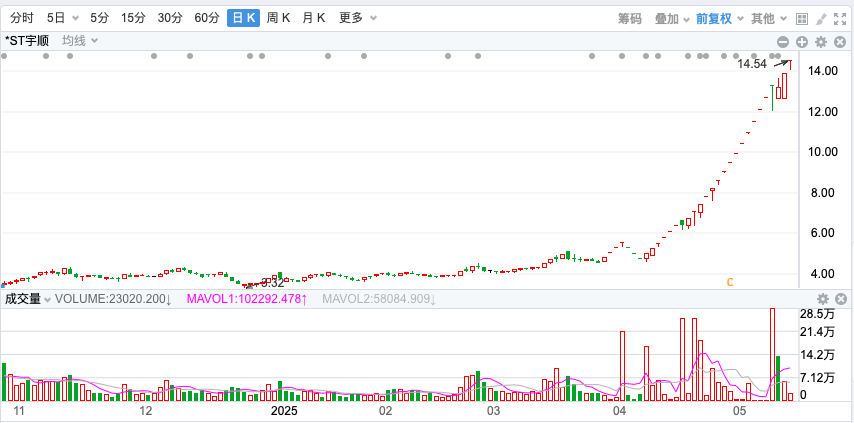Expand the 更多 more periods dropdown
The image size is (854, 423).
click(357, 18)
